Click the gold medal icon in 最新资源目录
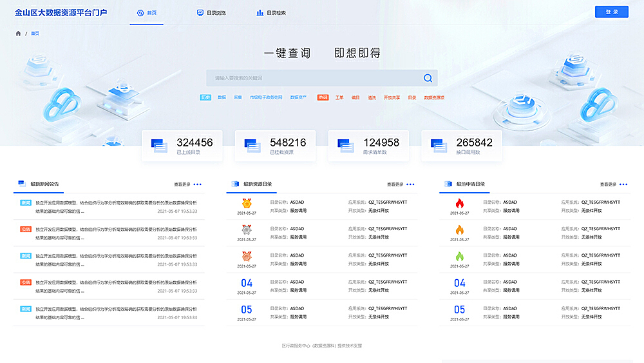 point(247,203)
